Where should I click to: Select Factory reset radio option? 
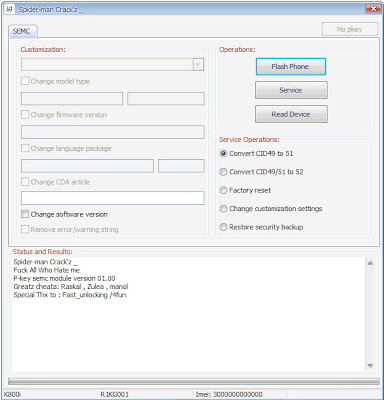click(223, 190)
